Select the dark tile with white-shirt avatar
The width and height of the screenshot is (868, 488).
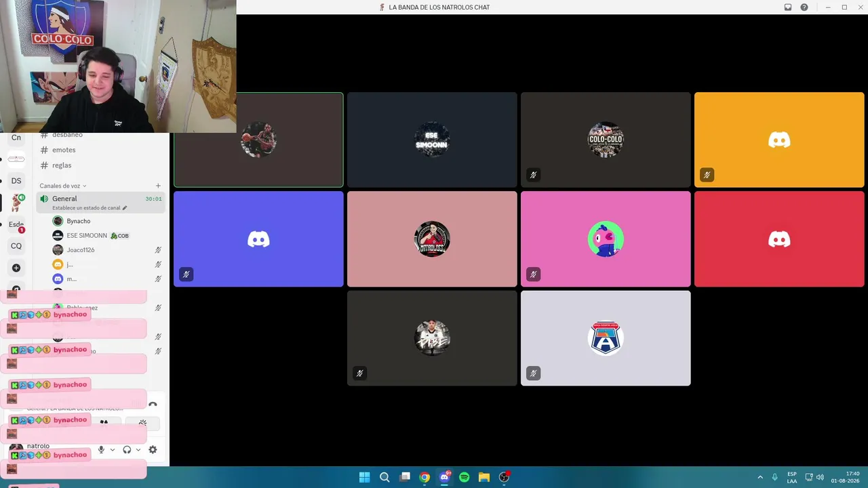432,338
